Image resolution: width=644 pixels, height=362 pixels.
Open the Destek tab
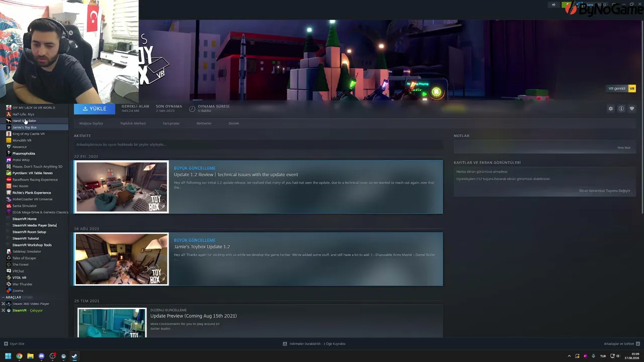point(233,123)
